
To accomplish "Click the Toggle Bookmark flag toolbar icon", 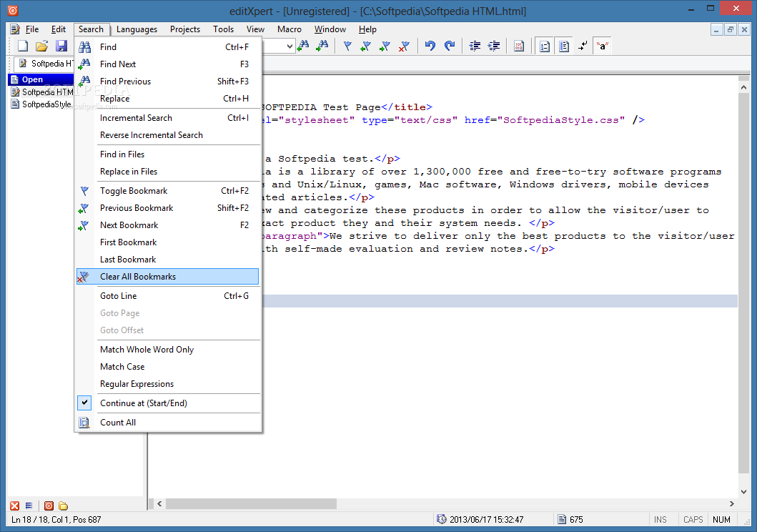I will [347, 46].
